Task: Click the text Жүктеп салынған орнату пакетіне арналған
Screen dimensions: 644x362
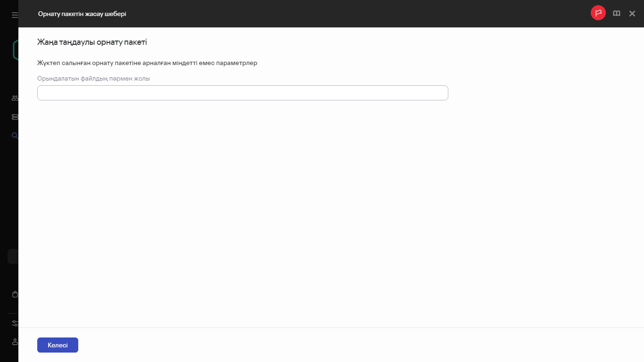Action: coord(104,63)
